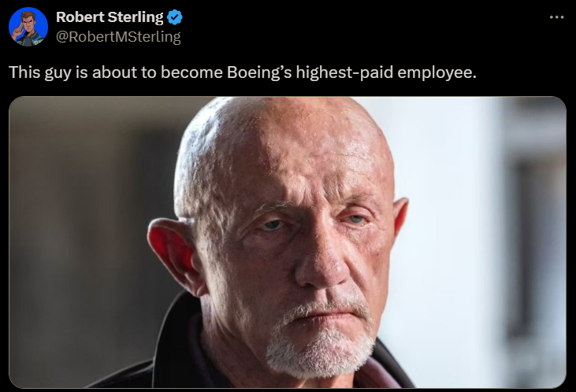Click Robert Sterling's cartoon profile avatar
This screenshot has height=392, width=576.
28,27
